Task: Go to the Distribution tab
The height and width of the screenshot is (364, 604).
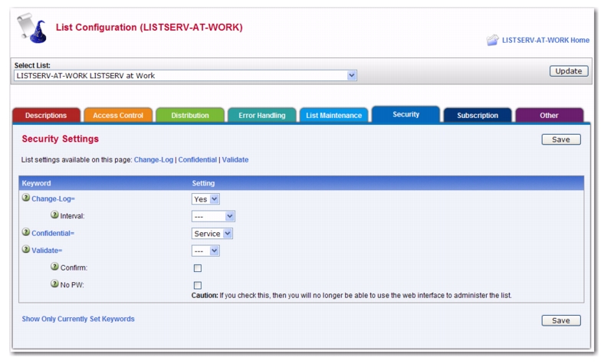Action: 190,115
